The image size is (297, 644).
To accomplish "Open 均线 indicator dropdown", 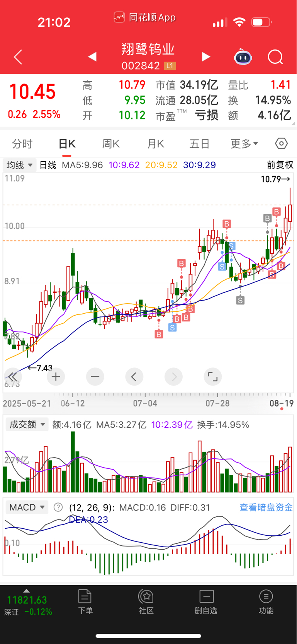I will point(19,165).
